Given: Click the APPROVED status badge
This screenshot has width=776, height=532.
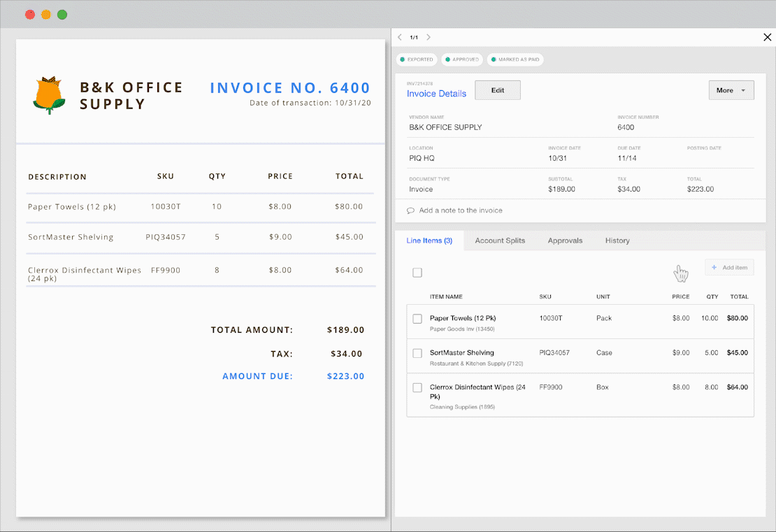Looking at the screenshot, I should 461,59.
